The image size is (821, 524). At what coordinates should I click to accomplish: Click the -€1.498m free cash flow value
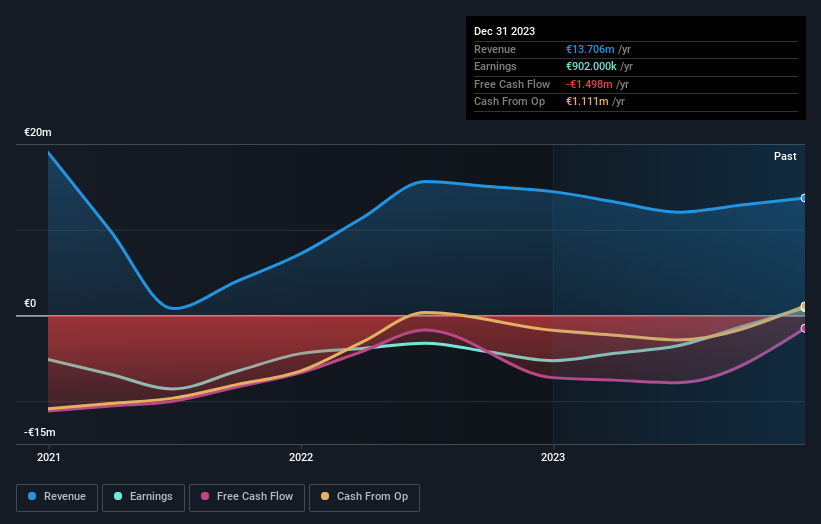coord(589,84)
